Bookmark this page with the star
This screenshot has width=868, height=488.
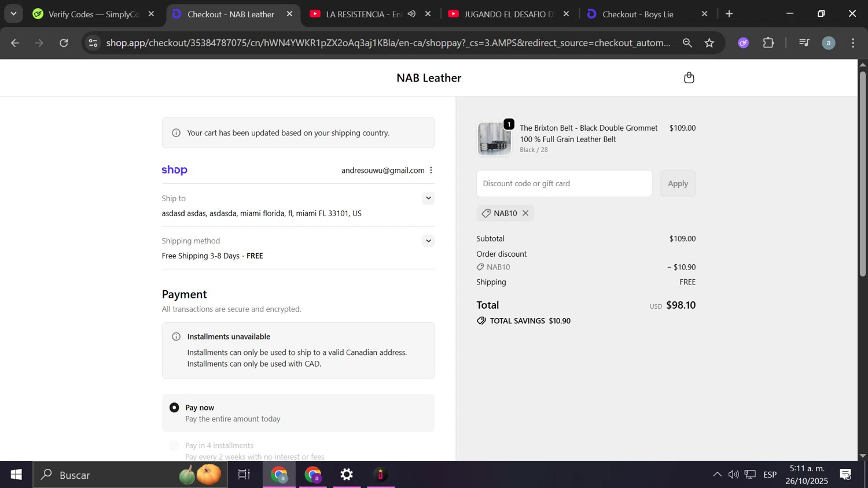[709, 43]
